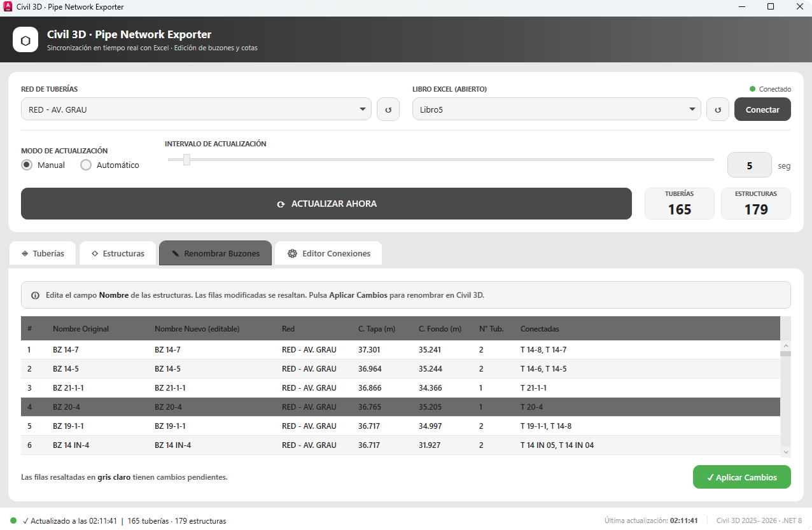Click the T 21-1-1 connected cell
Image resolution: width=812 pixels, height=530 pixels.
coord(533,388)
